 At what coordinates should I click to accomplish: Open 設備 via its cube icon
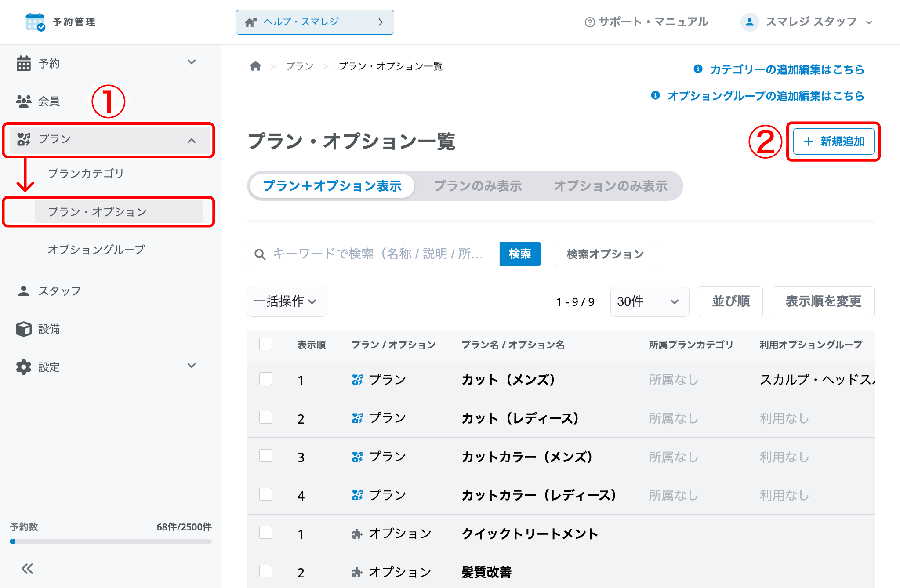[24, 329]
